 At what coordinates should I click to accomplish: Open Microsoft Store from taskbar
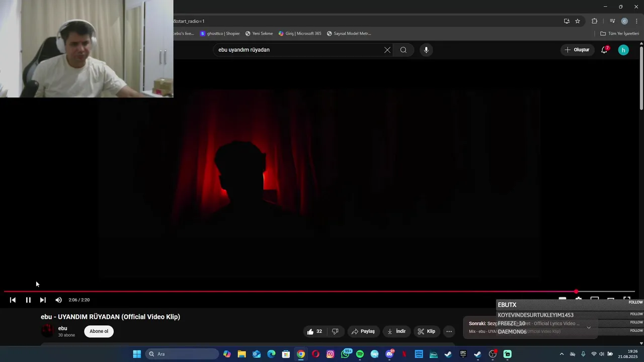coord(286,354)
